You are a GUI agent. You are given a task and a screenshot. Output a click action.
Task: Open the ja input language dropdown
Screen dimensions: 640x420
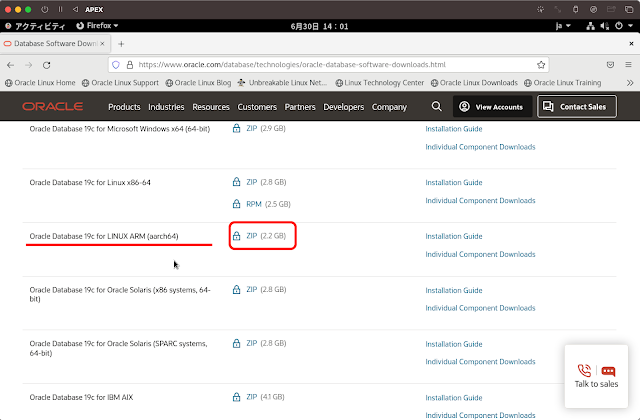563,26
